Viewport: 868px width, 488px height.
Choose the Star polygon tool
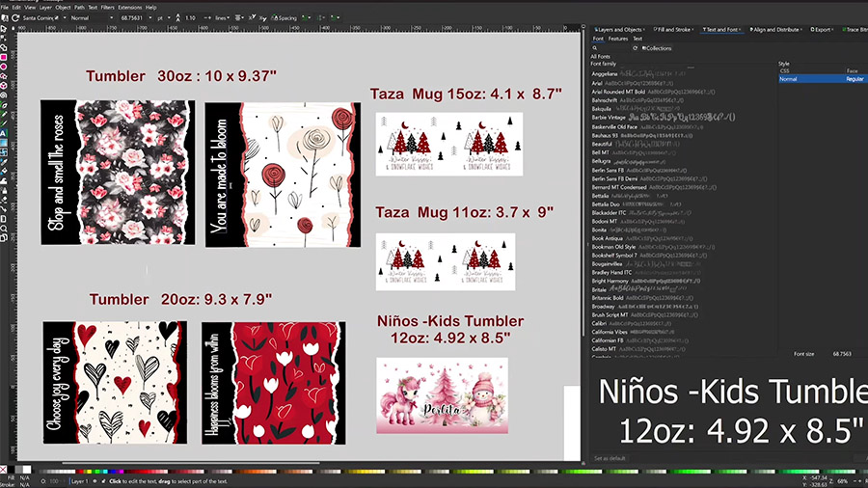4,76
